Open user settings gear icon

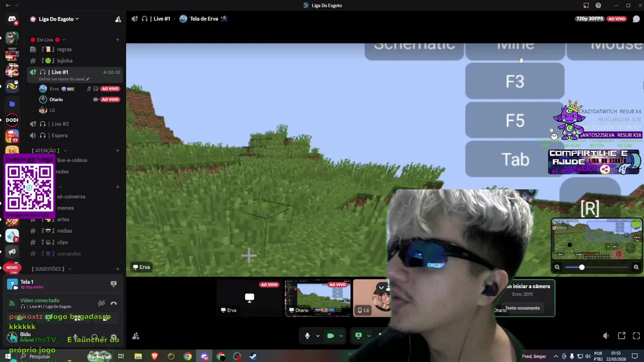[x=114, y=337]
